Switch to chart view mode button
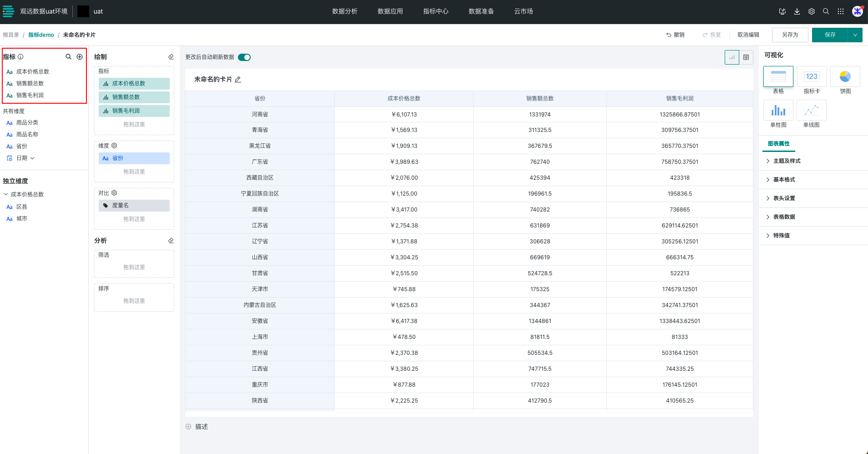This screenshot has height=454, width=868. (x=732, y=57)
